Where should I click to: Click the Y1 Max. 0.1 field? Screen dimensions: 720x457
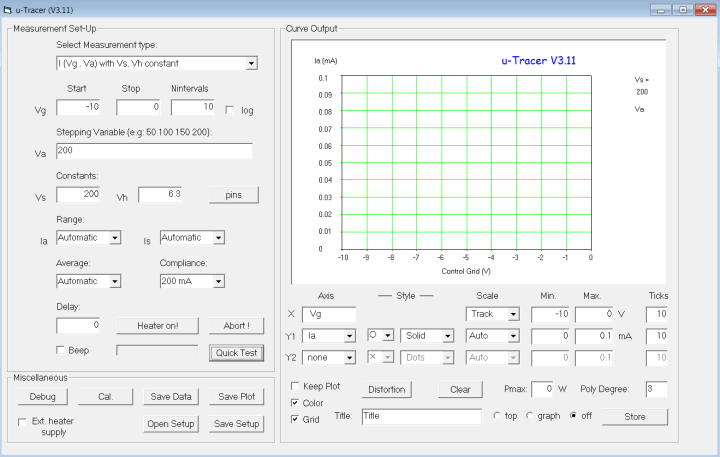(594, 336)
